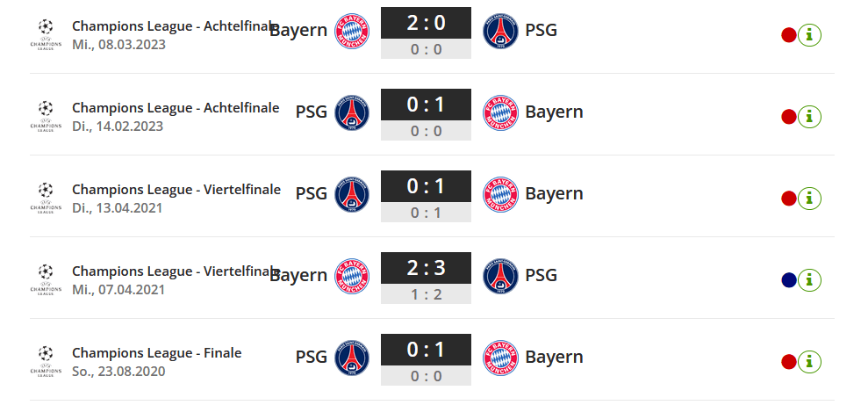The width and height of the screenshot is (868, 405).
Task: Open info icon for 07.04.2021 match
Action: pyautogui.click(x=809, y=280)
